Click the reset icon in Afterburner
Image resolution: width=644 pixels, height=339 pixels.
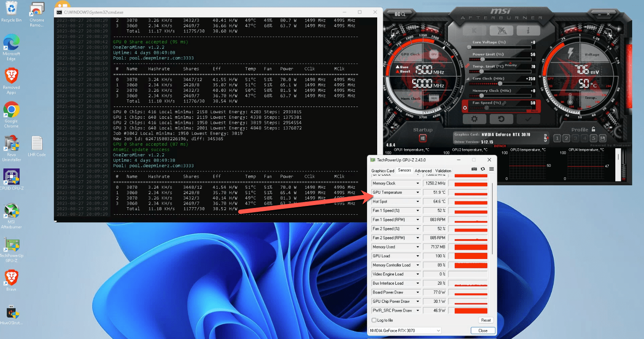(502, 119)
